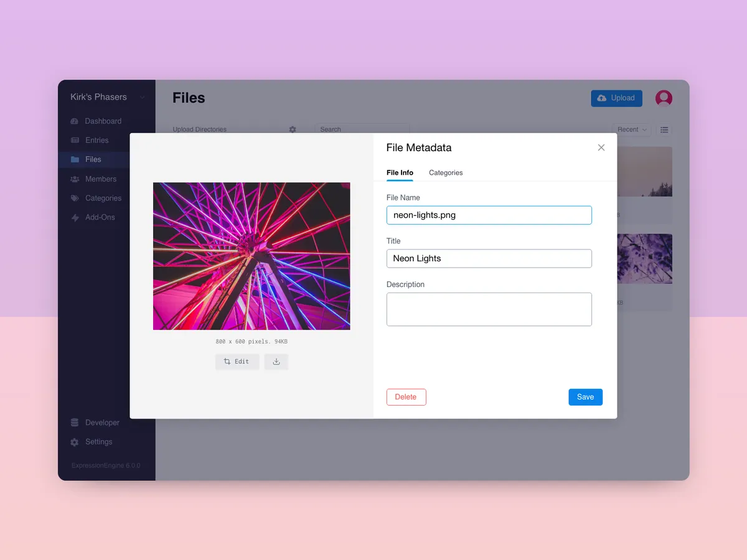Click inside the Description text area
Screen dimensions: 747x560
click(489, 309)
